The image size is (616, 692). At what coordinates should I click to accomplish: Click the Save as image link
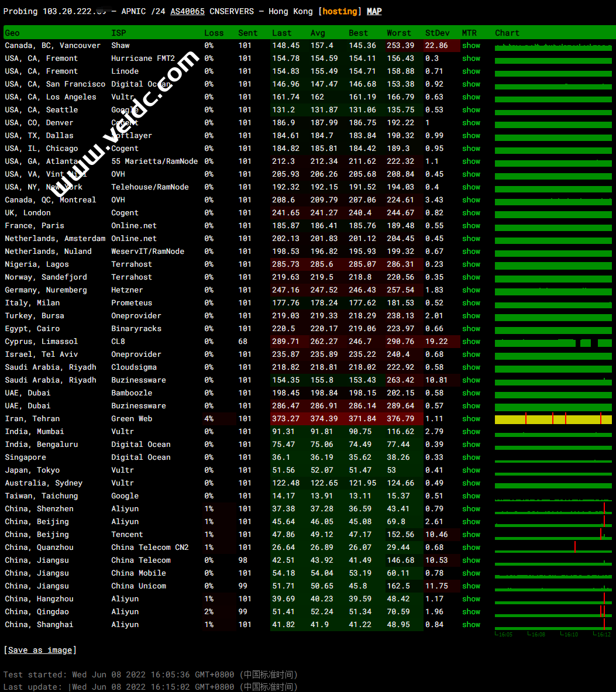(x=40, y=650)
